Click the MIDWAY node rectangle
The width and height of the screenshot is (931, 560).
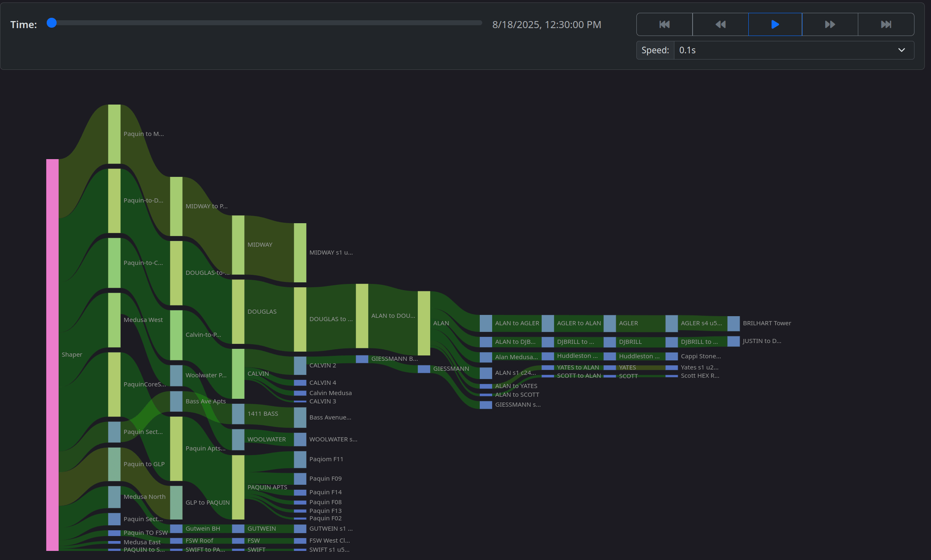pyautogui.click(x=238, y=245)
